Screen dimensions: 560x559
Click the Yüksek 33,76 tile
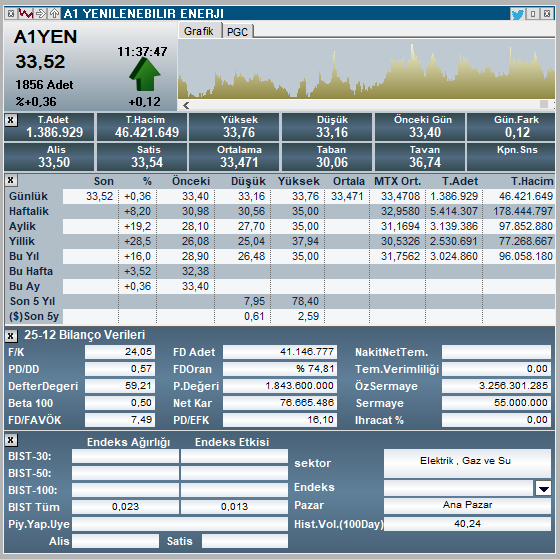(234, 127)
